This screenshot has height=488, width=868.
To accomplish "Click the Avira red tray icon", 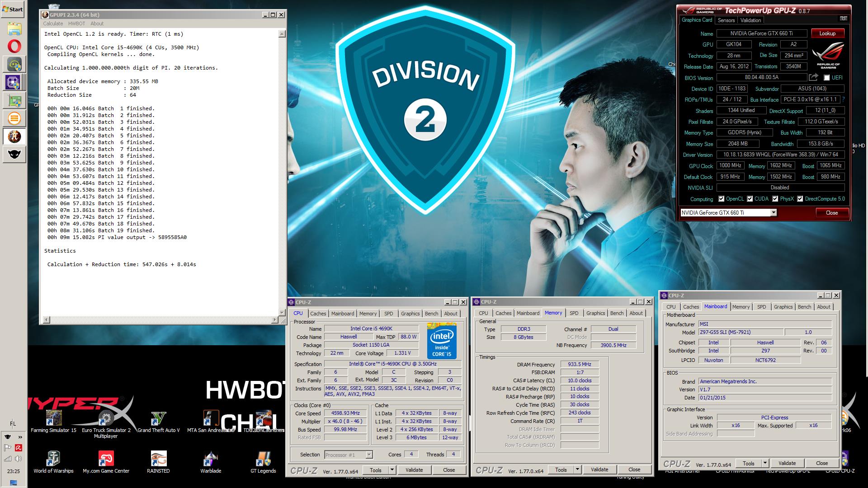I will pos(19,448).
